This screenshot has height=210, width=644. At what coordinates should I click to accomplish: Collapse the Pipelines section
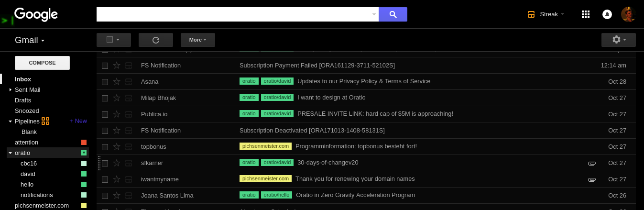[10, 122]
